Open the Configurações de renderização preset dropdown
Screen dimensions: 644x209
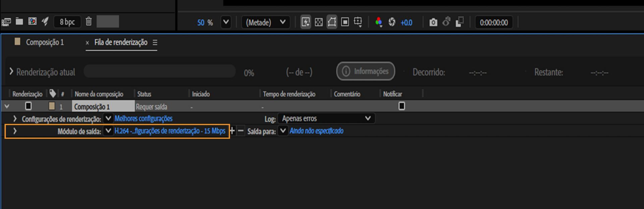[x=108, y=118]
